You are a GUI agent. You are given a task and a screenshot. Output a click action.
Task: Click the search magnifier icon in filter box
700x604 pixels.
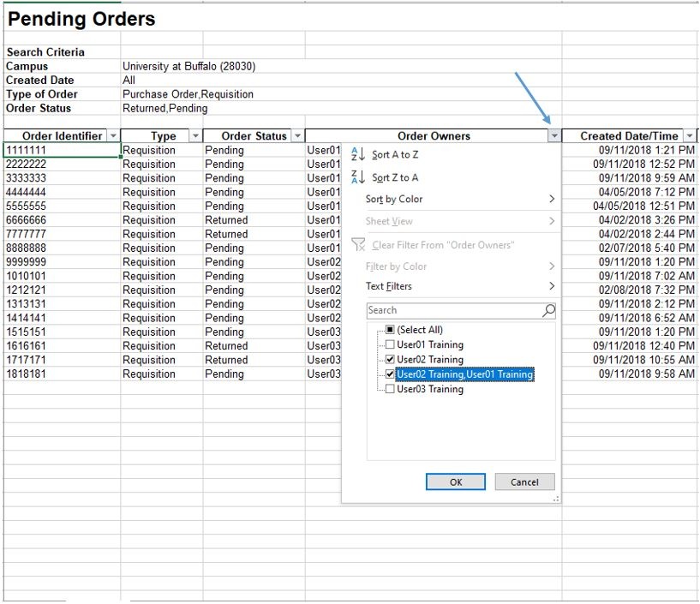[x=548, y=310]
